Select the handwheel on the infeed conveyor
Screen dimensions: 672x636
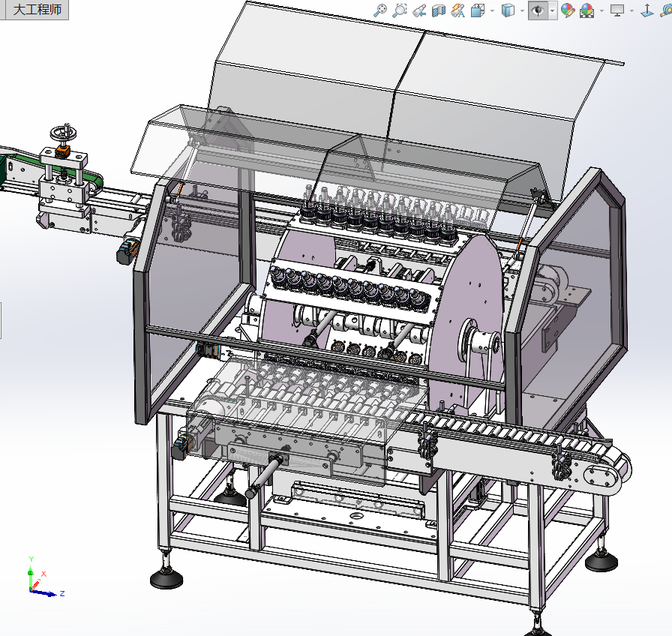click(x=63, y=134)
